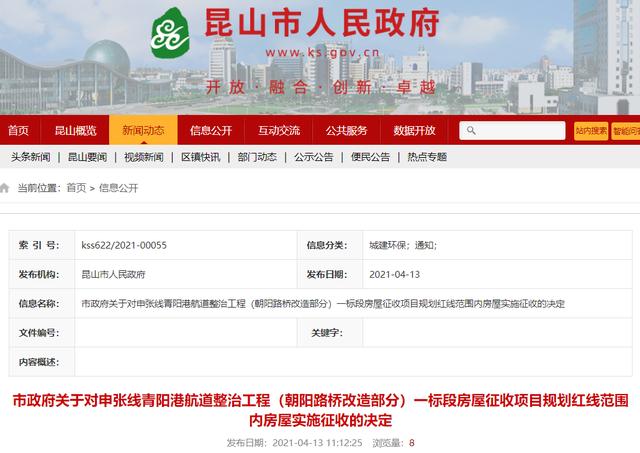640x453 pixels.
Task: Switch to the 互动交流 tab
Action: coord(279,130)
